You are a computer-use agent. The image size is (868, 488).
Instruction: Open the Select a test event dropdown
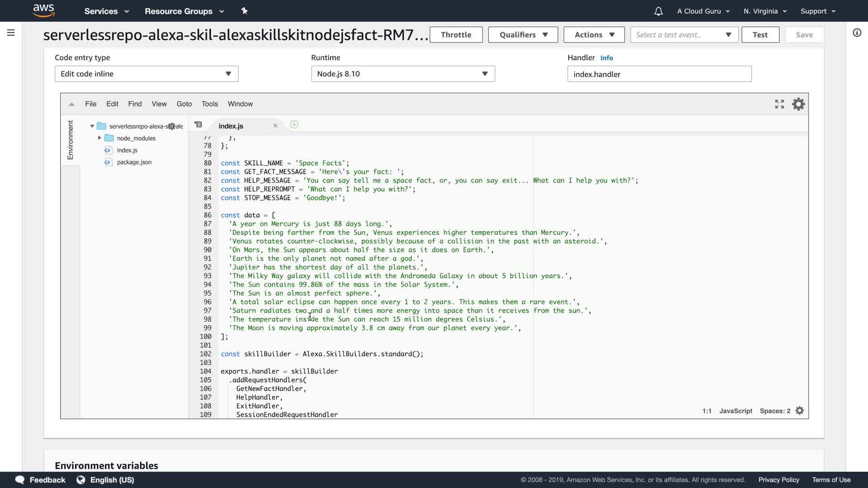click(x=684, y=35)
